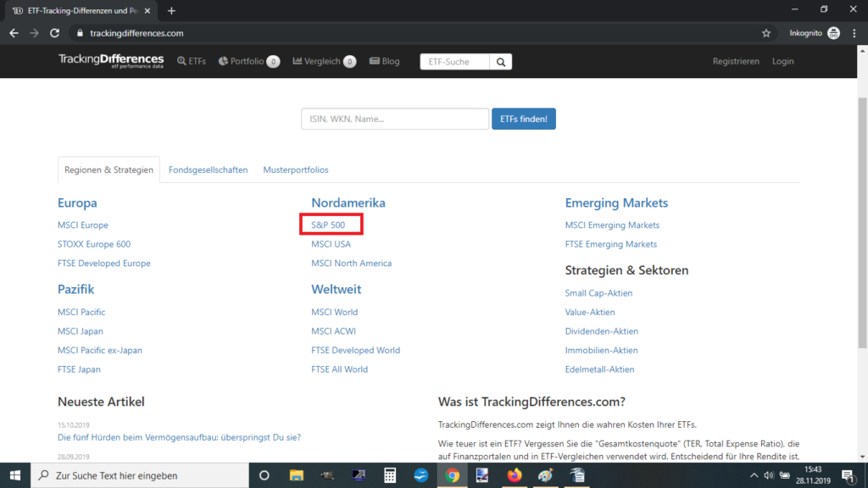This screenshot has height=488, width=868.
Task: Open ETFs nav menu item
Action: 192,61
